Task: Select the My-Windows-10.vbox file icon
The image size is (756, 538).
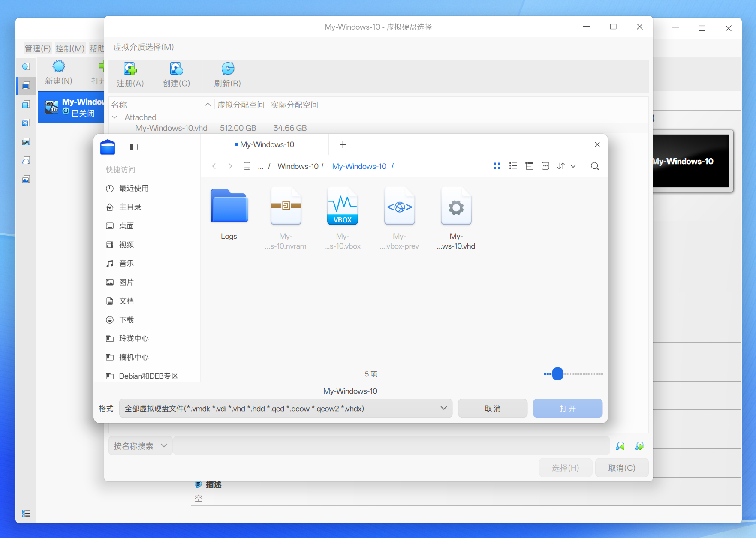Action: pos(343,206)
